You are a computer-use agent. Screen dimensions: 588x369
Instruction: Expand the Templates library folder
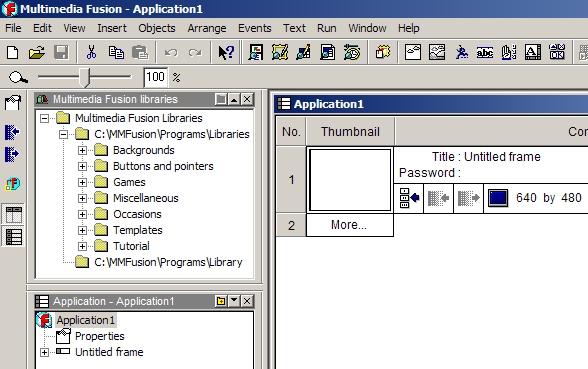[82, 230]
